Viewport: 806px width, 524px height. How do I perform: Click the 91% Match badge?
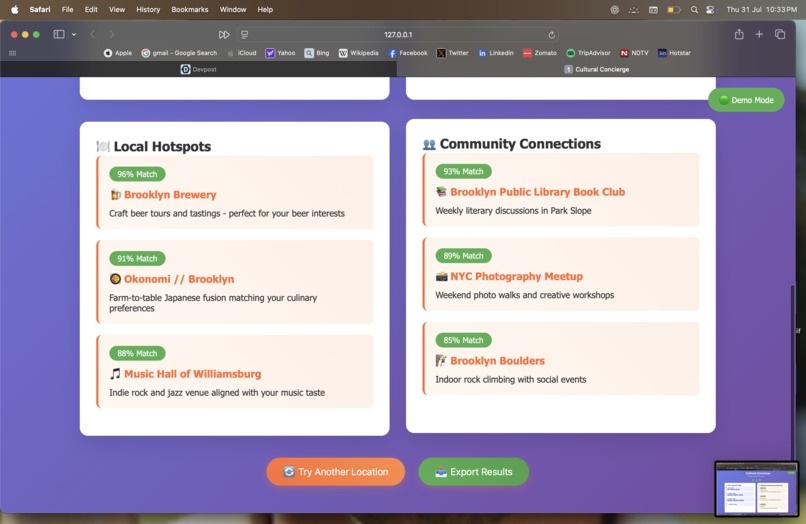pyautogui.click(x=137, y=258)
